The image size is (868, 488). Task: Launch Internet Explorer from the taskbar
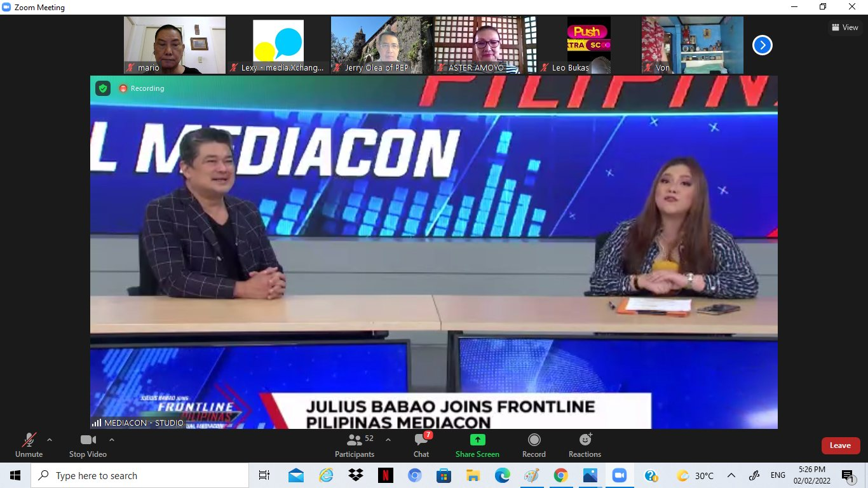(327, 475)
